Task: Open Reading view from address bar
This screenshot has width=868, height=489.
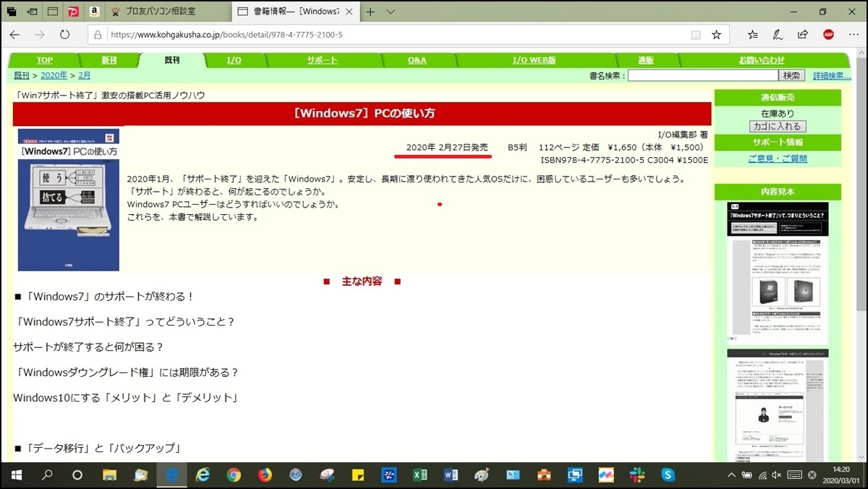Action: 696,34
